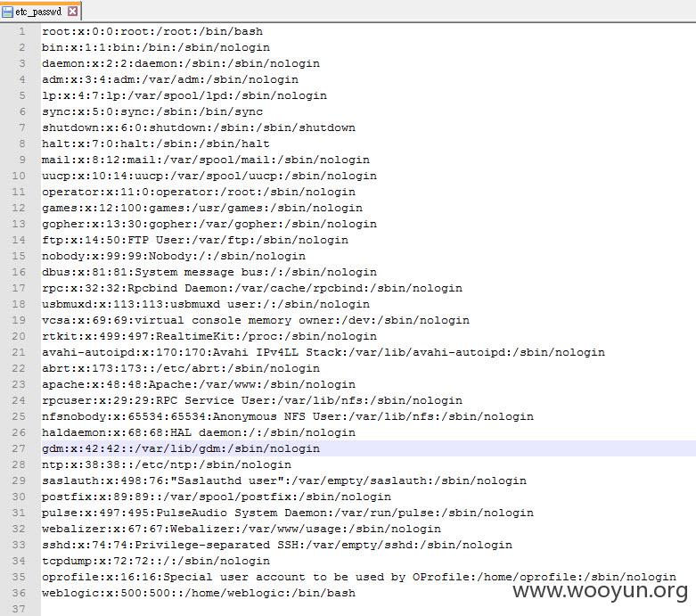Click the uucp:x:10:14 line
Image resolution: width=696 pixels, height=616 pixels.
(209, 176)
